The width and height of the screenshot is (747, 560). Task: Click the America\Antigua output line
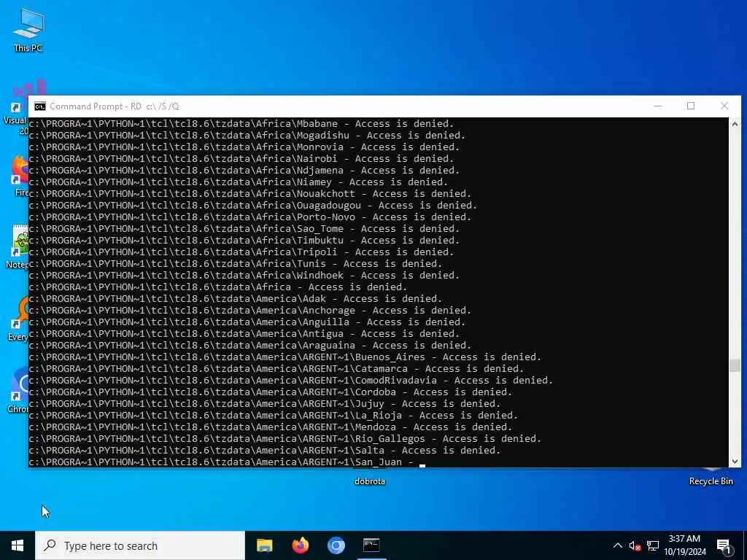tap(244, 333)
